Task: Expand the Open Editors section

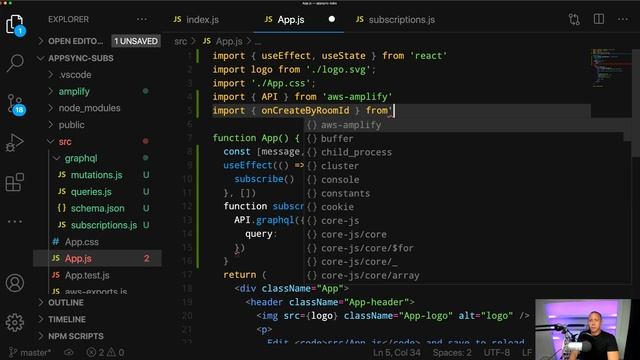Action: click(76, 41)
